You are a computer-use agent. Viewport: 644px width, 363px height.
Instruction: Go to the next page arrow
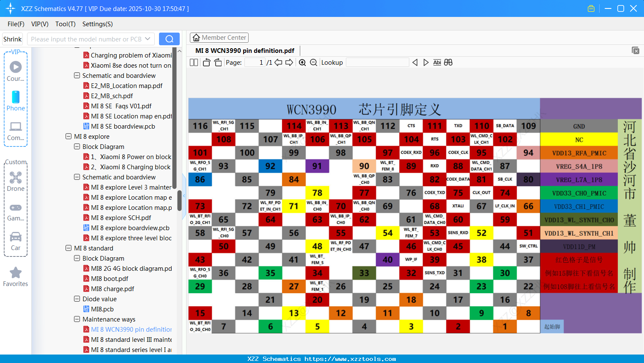tap(289, 63)
